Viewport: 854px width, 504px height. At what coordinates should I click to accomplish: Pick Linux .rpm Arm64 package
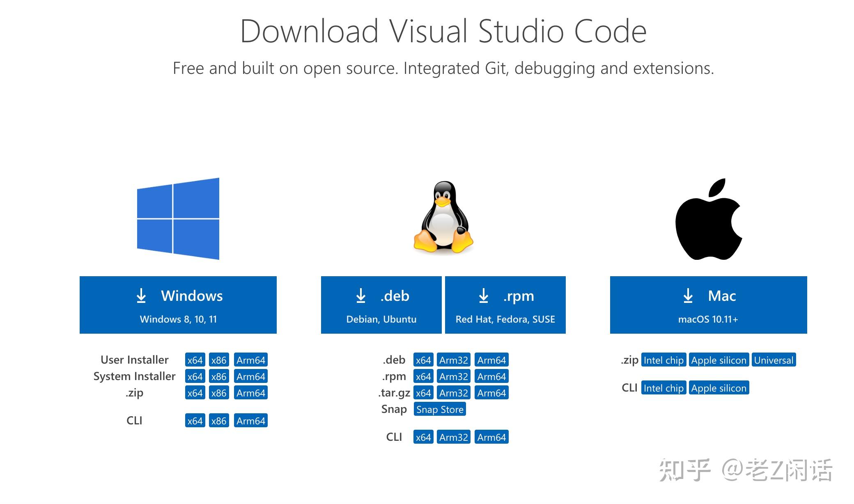coord(491,376)
